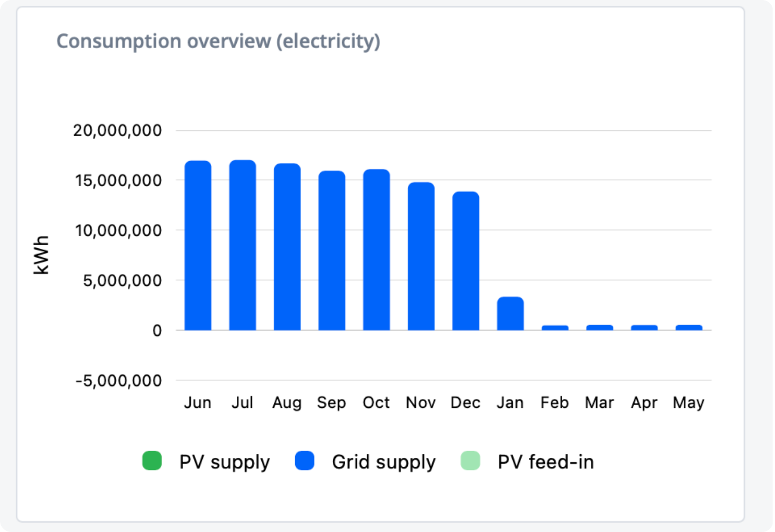Toggle the PV feed-in series via legend text
The height and width of the screenshot is (532, 775).
[546, 462]
